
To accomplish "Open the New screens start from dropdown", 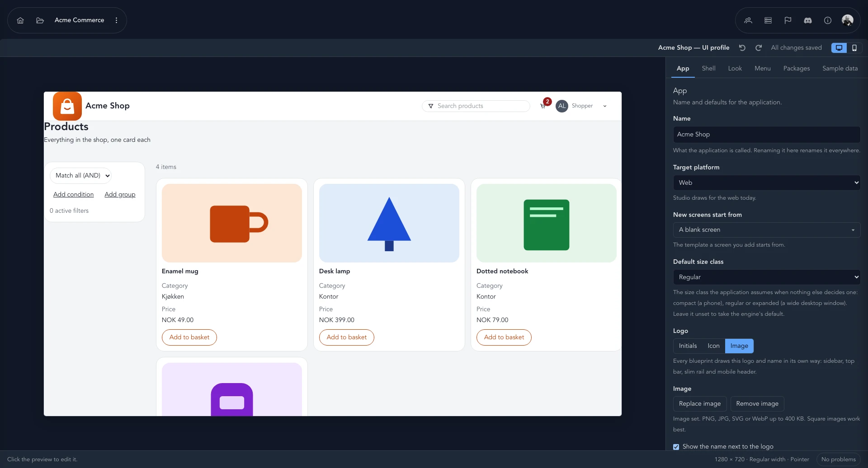I will click(x=766, y=230).
